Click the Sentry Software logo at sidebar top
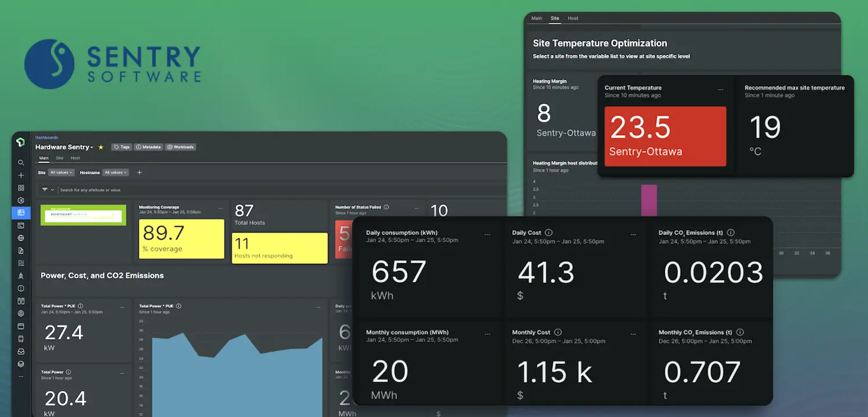Image resolution: width=868 pixels, height=417 pixels. 21,142
